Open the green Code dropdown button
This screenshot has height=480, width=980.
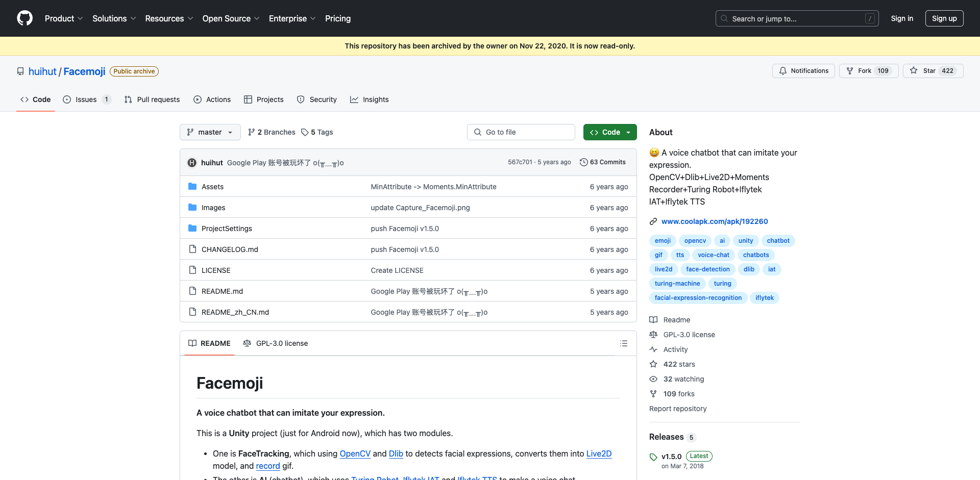point(610,132)
